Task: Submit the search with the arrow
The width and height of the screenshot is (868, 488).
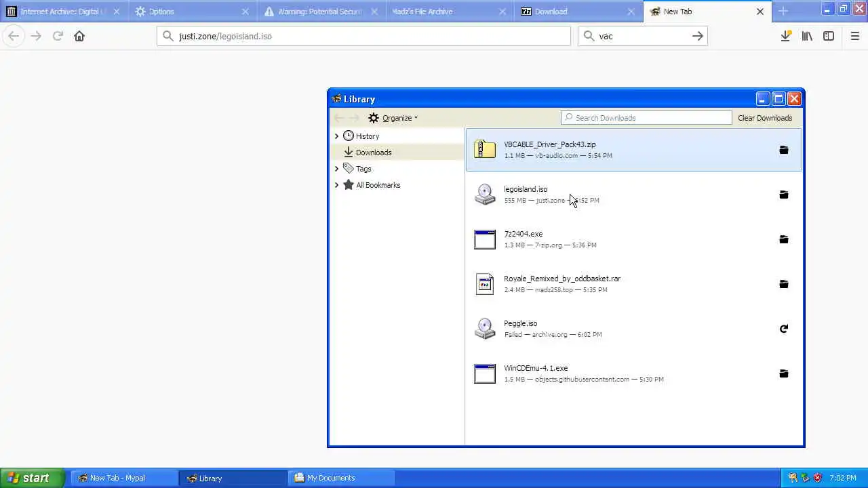Action: [x=697, y=36]
